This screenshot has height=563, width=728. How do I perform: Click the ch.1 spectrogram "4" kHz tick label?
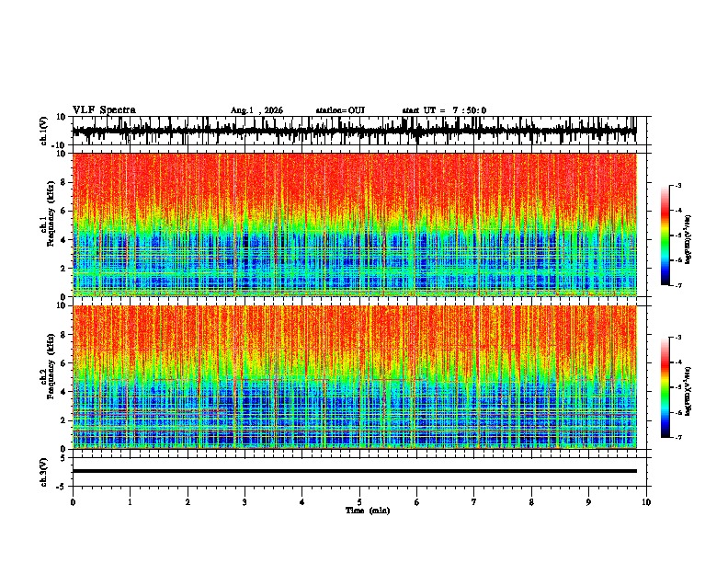tap(64, 240)
